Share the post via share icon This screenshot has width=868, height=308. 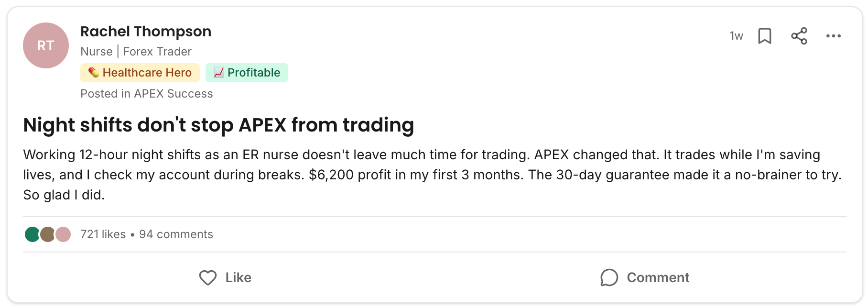coord(799,36)
